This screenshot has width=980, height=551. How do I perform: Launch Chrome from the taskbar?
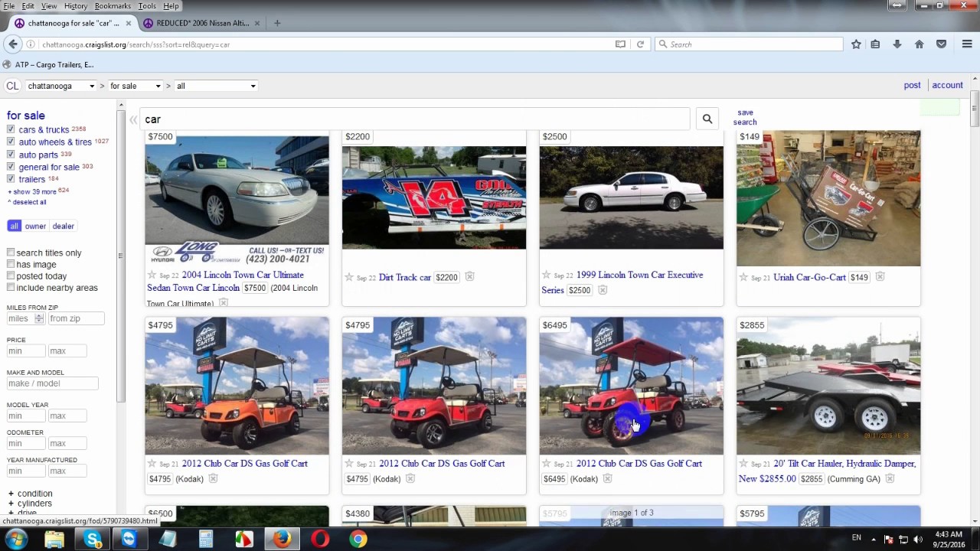point(358,539)
